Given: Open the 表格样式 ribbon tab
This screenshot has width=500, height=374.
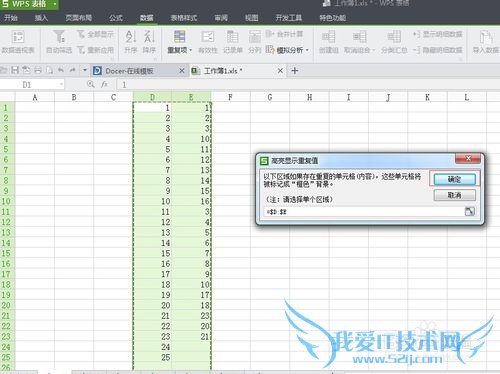Looking at the screenshot, I should point(184,18).
